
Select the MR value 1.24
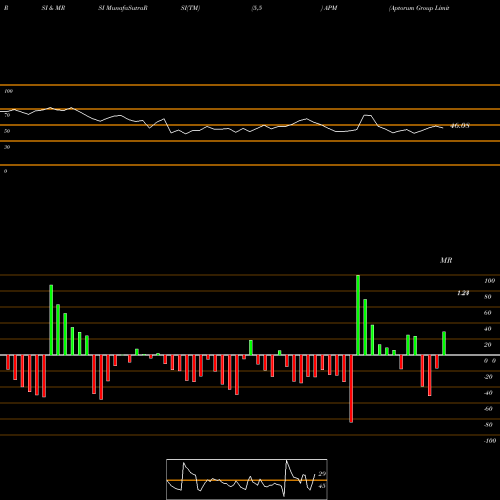(x=463, y=293)
